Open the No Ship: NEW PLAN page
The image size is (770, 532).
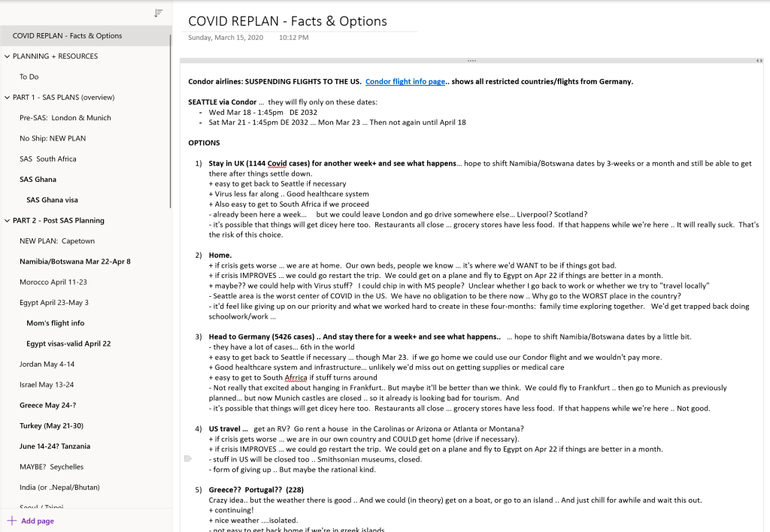coord(53,138)
